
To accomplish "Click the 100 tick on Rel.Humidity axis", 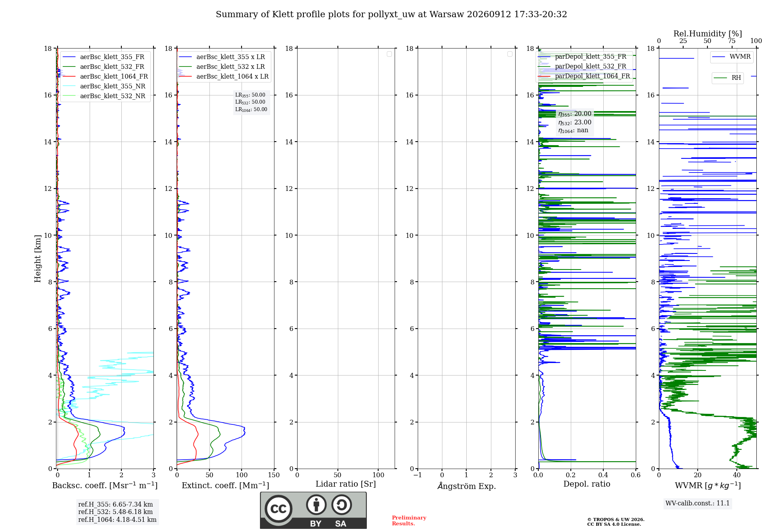I will point(756,41).
